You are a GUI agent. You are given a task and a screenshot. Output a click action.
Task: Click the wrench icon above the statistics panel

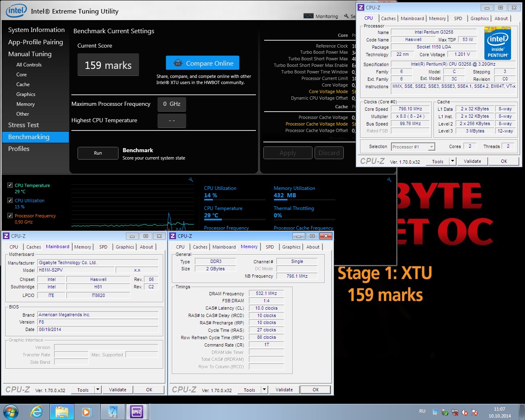pos(389,180)
